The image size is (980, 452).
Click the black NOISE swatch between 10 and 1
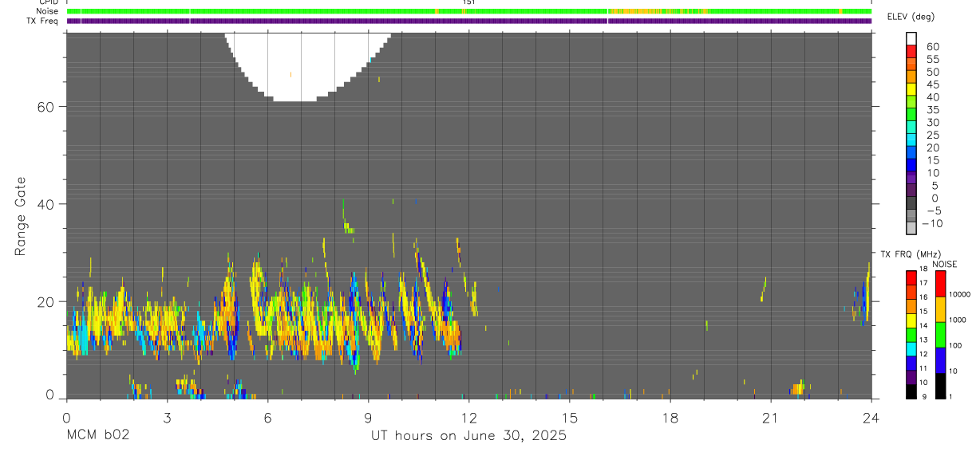940,386
